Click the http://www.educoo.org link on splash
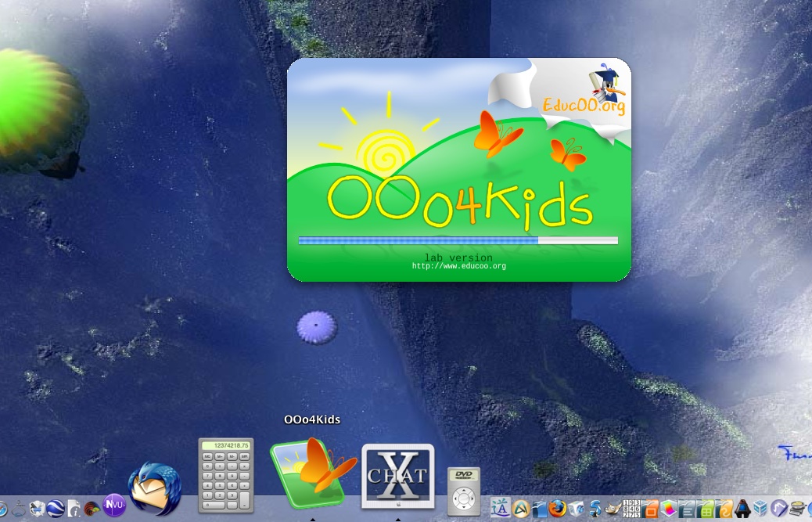 (459, 266)
